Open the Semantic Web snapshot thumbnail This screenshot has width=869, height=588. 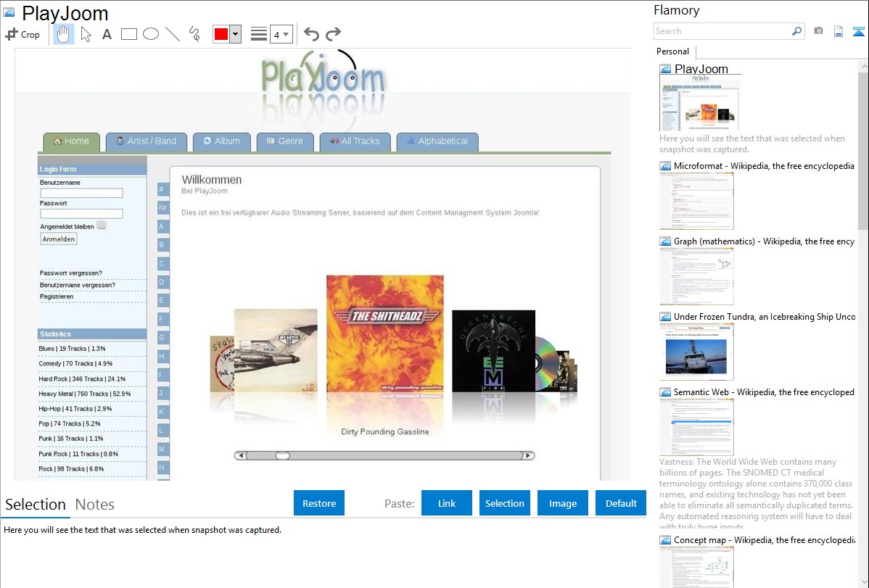[696, 427]
